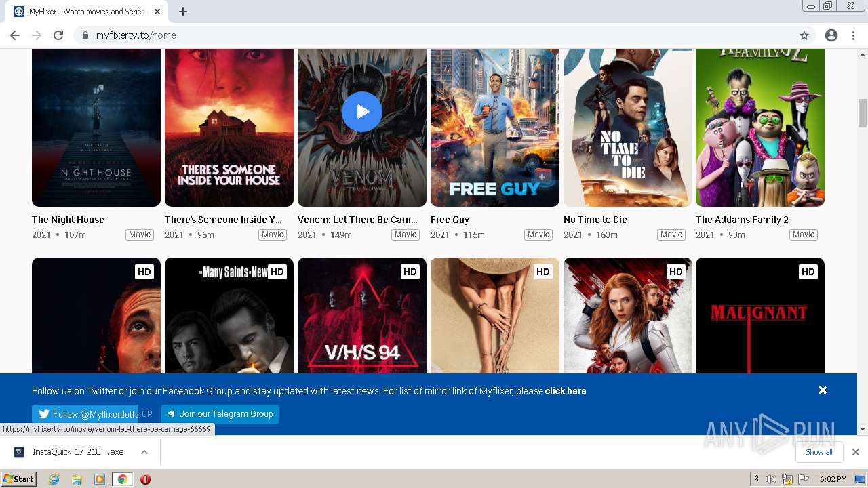
Task: Open Chrome profile account icon
Action: click(831, 35)
